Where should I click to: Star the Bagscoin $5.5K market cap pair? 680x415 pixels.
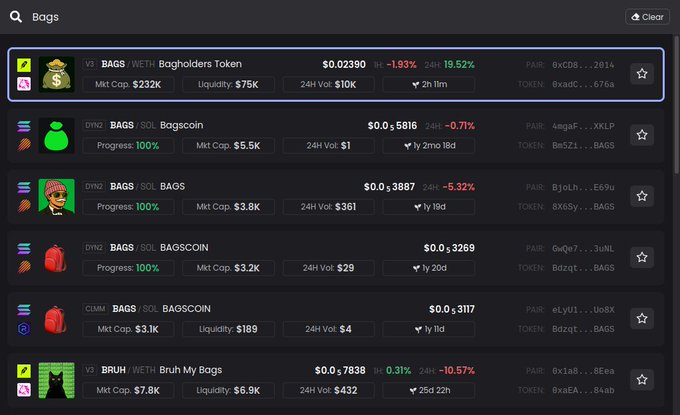coord(642,135)
